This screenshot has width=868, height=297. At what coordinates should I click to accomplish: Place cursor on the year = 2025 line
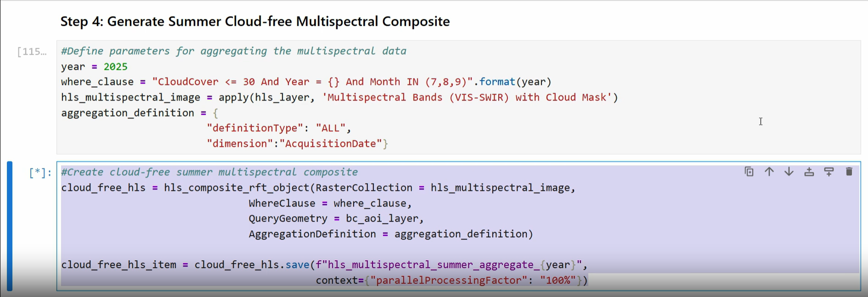[94, 67]
